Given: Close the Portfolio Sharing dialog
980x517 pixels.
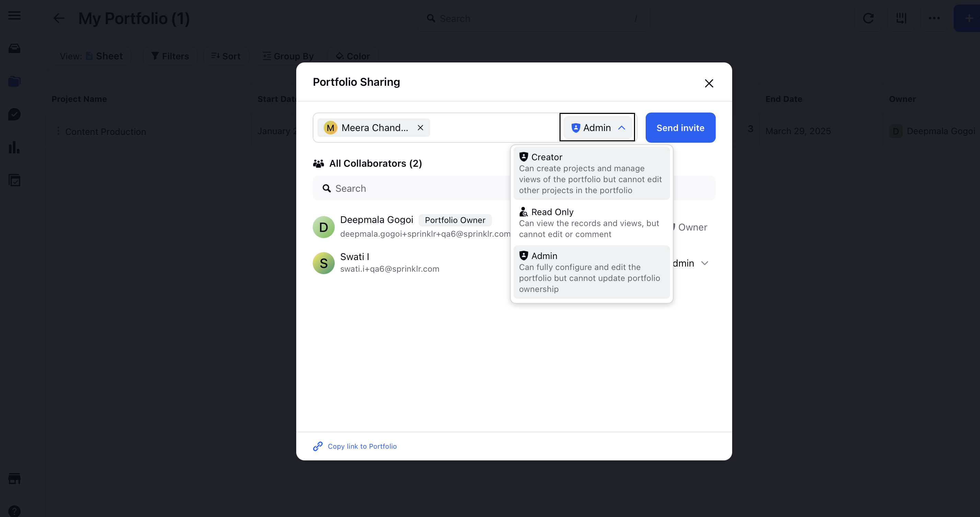Looking at the screenshot, I should (x=709, y=83).
